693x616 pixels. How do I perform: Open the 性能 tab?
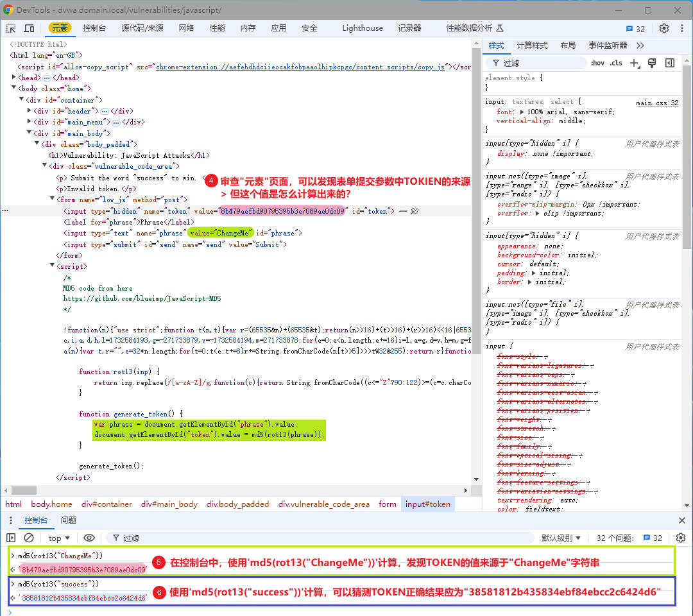[x=217, y=28]
